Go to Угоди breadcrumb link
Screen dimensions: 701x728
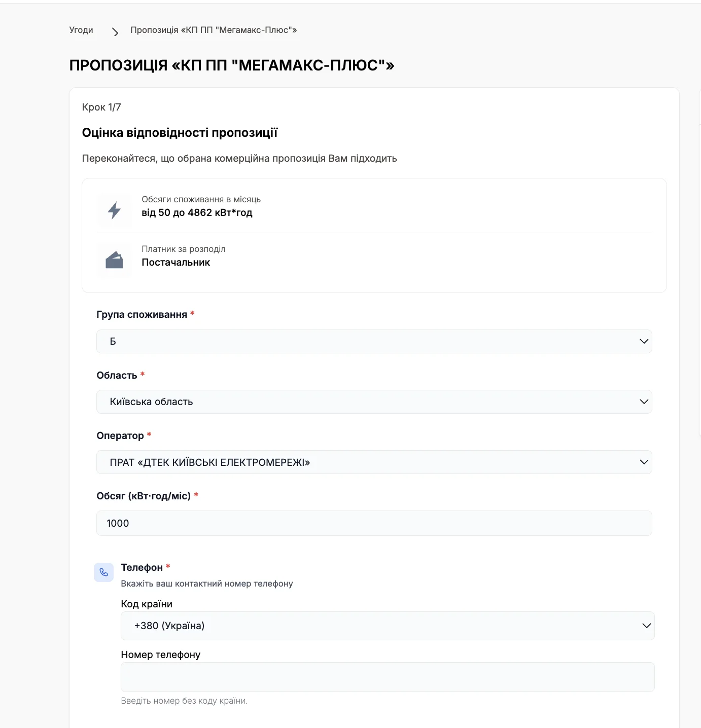81,30
